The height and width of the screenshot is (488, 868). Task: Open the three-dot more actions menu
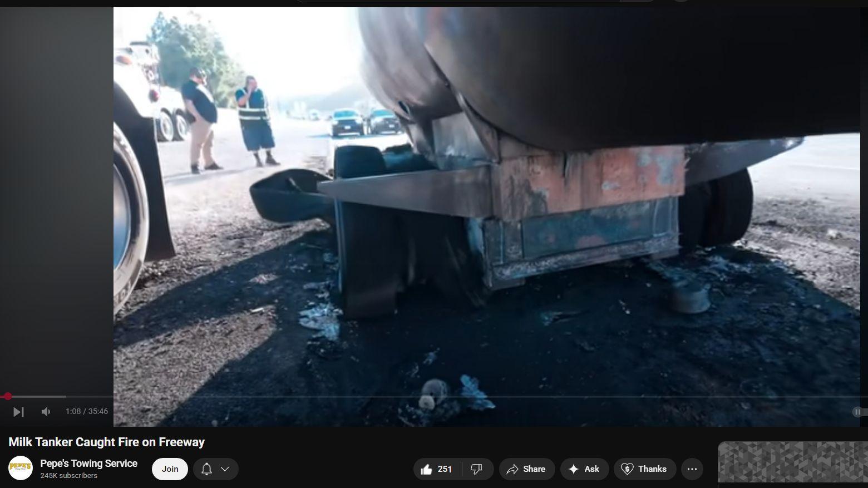[x=692, y=469]
